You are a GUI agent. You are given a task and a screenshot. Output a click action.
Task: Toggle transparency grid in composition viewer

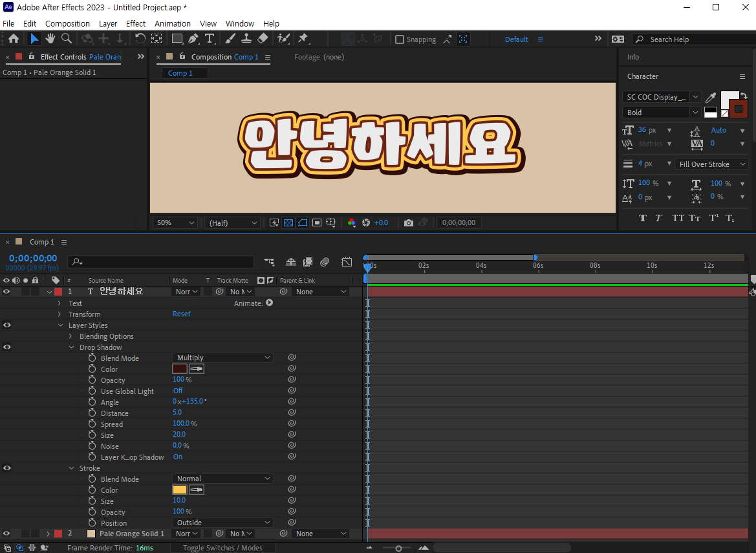(x=287, y=222)
